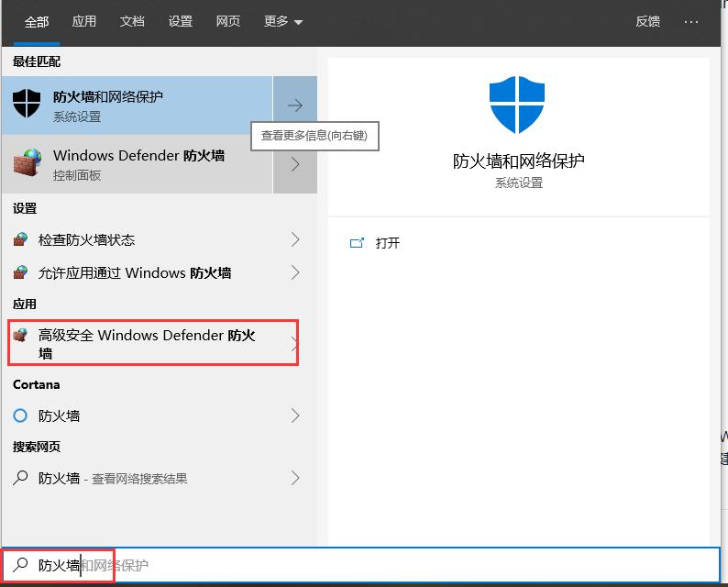Open Windows Defender 防火墙 control panel result
The height and width of the screenshot is (587, 728).
tap(137, 164)
